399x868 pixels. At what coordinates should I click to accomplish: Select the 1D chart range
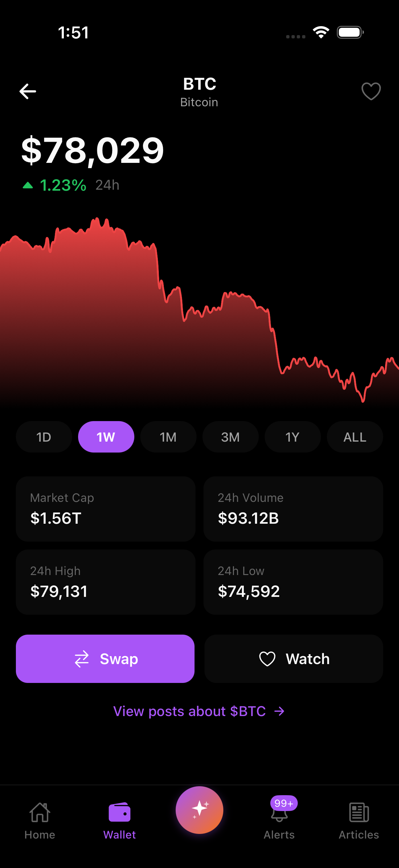pyautogui.click(x=44, y=437)
